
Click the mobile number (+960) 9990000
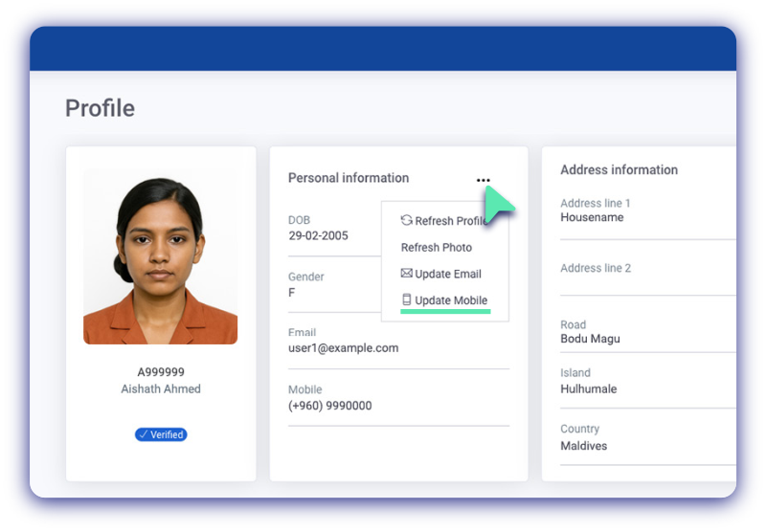[329, 406]
